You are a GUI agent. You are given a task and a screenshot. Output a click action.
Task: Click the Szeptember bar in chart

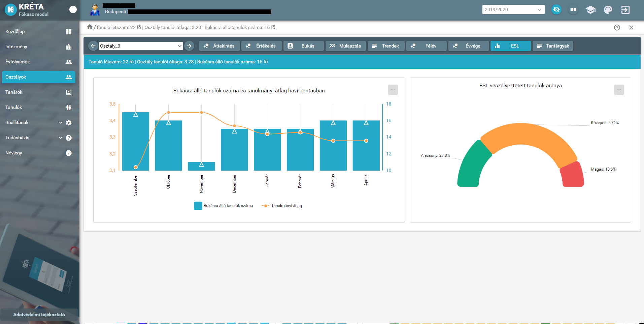pos(136,141)
